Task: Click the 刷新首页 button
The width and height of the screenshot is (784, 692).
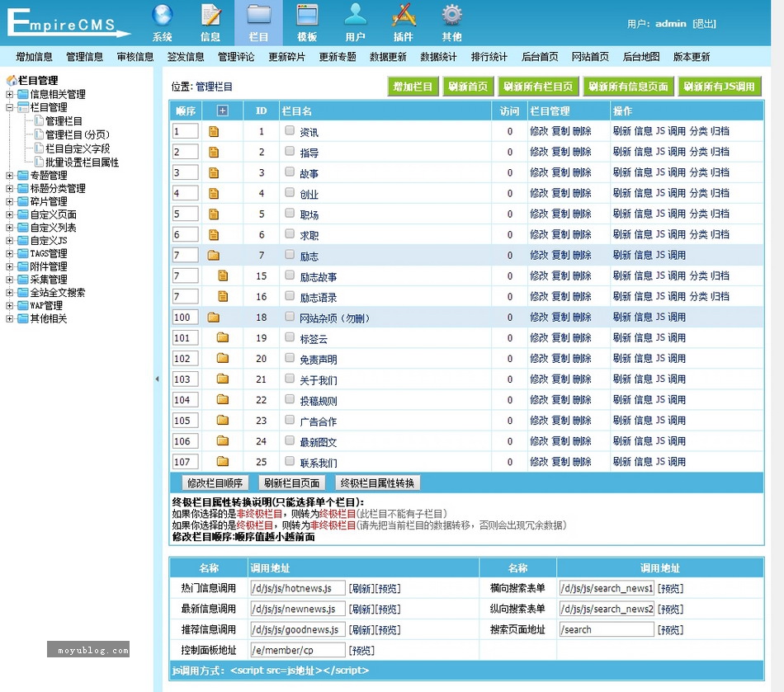Action: 468,87
